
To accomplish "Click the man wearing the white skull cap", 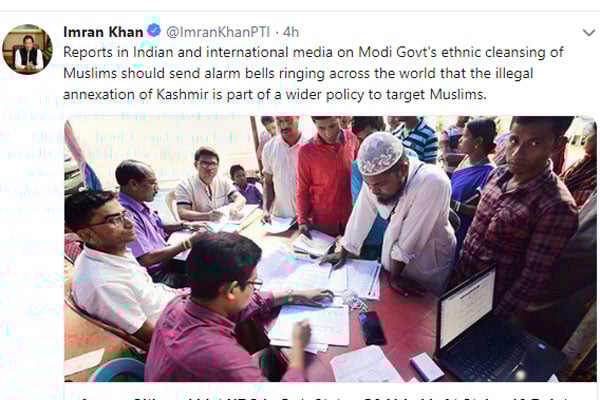I will (398, 207).
